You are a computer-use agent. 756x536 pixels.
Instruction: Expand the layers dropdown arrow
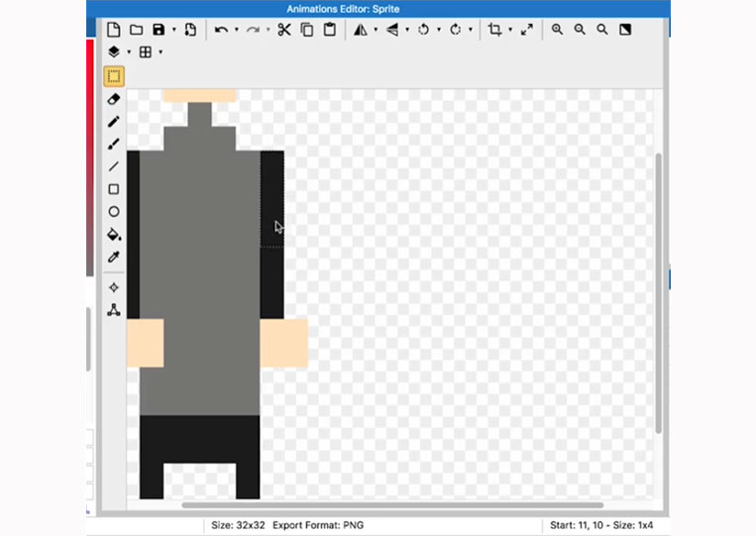[x=129, y=53]
